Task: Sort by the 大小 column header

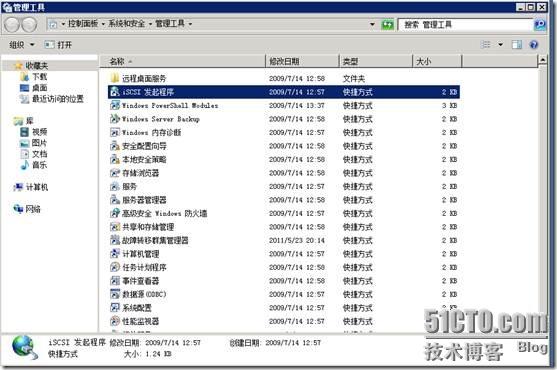Action: click(x=437, y=61)
